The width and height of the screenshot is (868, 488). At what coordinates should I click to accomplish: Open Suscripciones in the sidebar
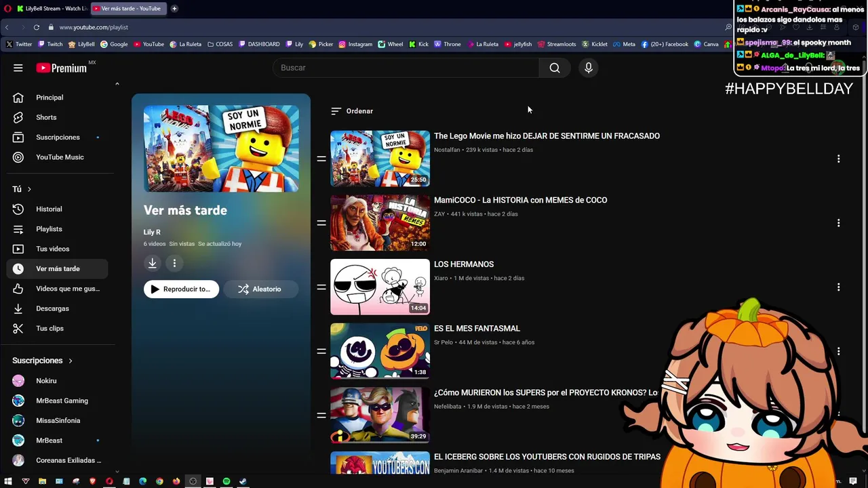[57, 137]
